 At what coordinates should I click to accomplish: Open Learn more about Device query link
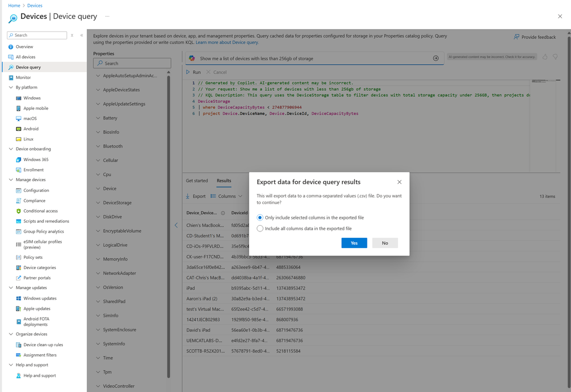227,42
